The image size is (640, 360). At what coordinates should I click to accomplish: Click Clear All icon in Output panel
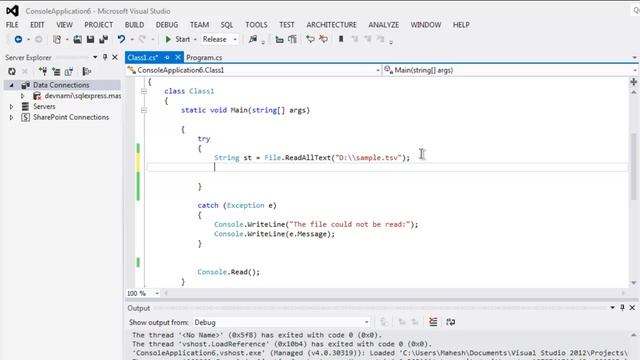pos(433,322)
